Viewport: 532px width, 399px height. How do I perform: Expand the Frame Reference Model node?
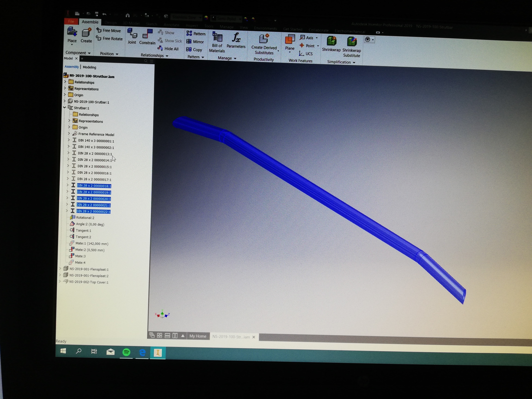point(69,133)
